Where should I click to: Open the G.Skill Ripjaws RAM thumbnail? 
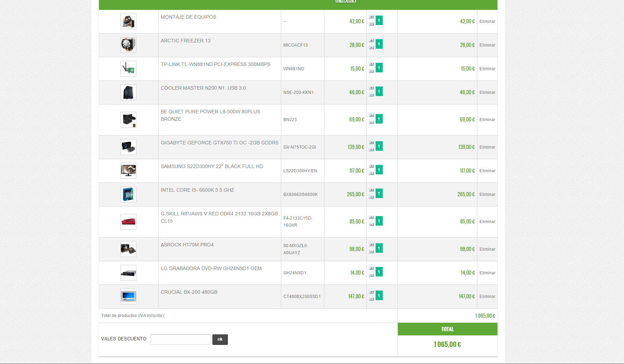click(x=128, y=222)
